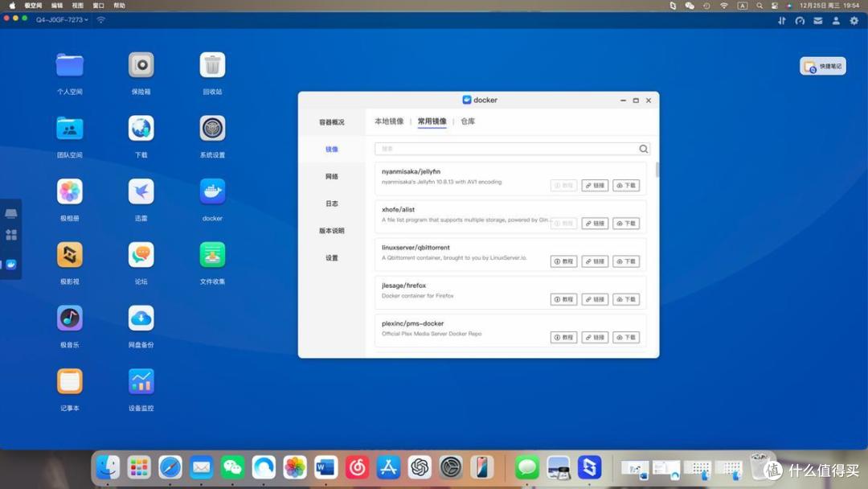Click 下载 for xhofe/alist
Image resolution: width=868 pixels, height=489 pixels.
pyautogui.click(x=626, y=223)
